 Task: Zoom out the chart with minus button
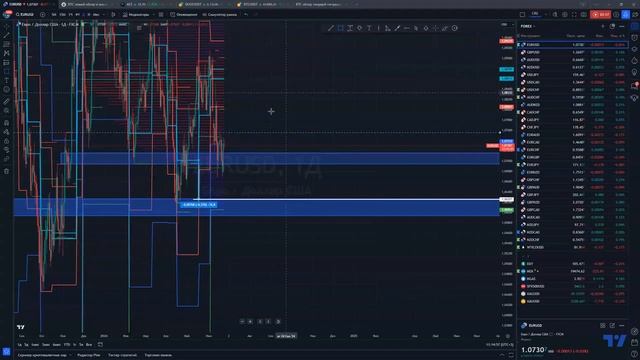click(242, 322)
